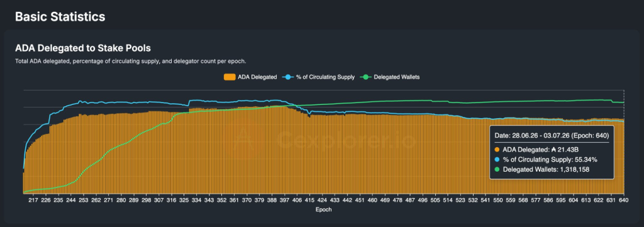Click the 'Basic Statistics' heading
This screenshot has width=644, height=227.
[x=60, y=17]
